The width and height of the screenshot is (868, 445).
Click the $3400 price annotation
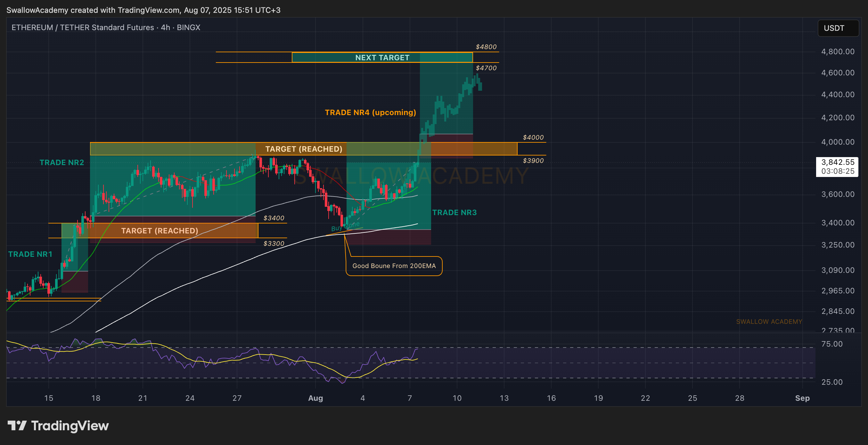point(274,218)
